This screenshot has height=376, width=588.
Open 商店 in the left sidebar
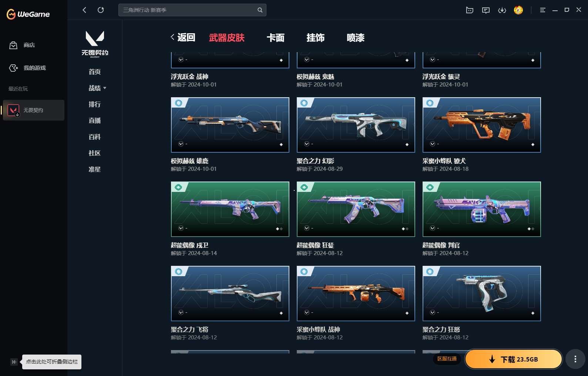(29, 45)
